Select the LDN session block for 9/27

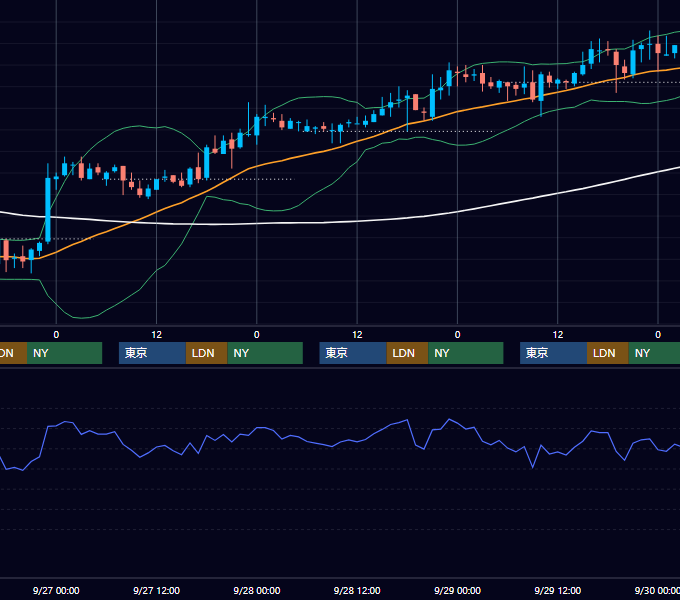click(x=206, y=353)
